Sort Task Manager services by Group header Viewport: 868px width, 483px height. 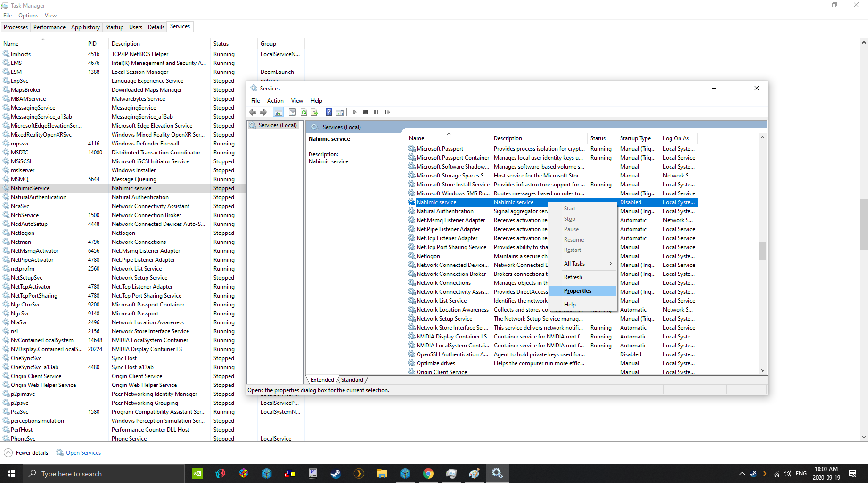tap(280, 44)
